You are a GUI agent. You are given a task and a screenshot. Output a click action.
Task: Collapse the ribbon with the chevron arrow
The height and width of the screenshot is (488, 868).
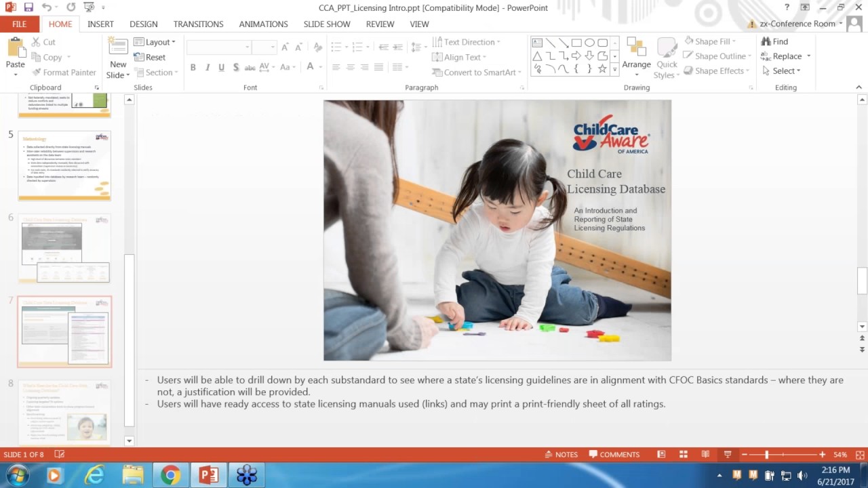point(859,87)
